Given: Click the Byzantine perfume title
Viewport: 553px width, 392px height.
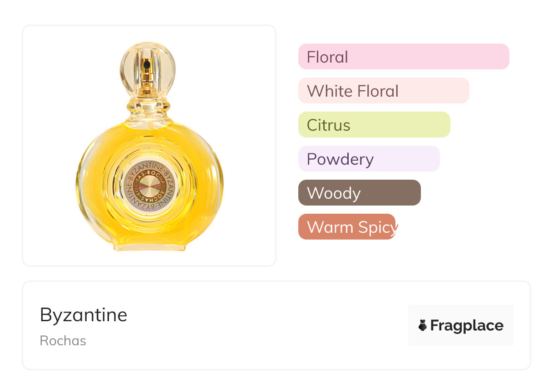Looking at the screenshot, I should pos(84,314).
